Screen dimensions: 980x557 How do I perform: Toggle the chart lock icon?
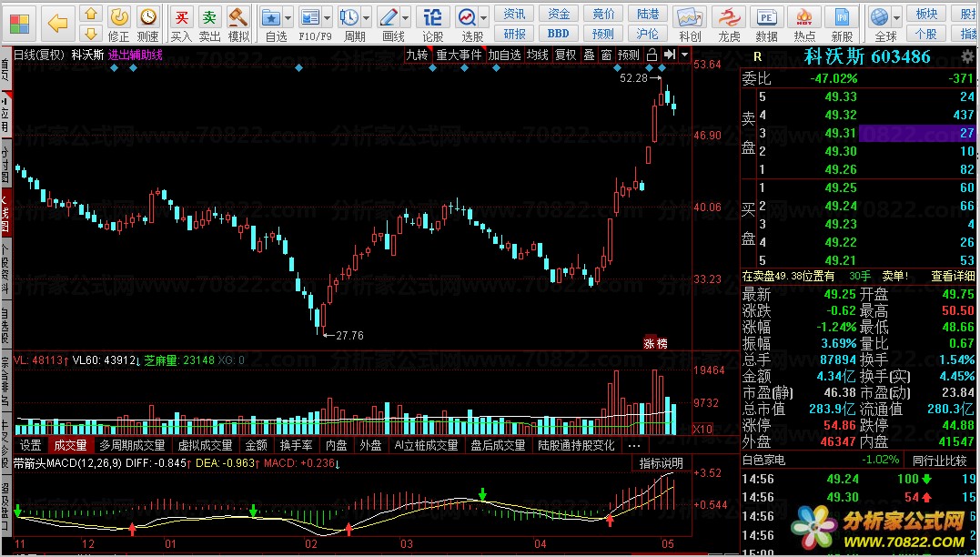[652, 55]
